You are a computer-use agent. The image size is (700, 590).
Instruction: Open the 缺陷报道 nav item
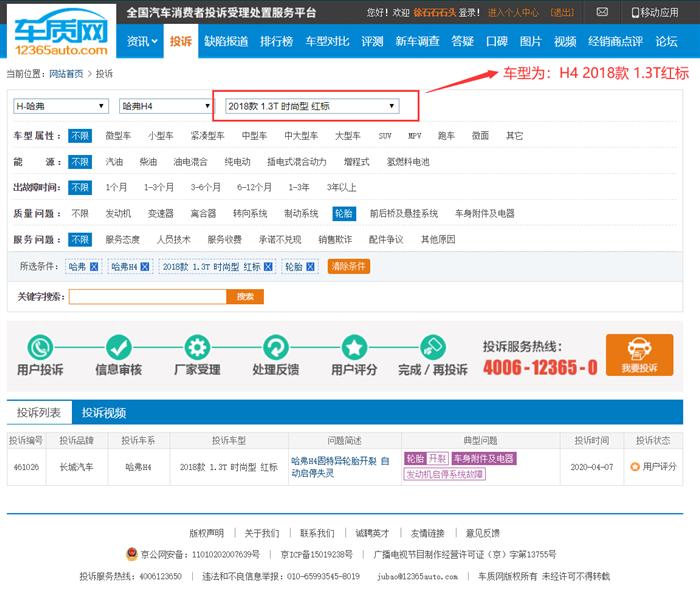[x=226, y=42]
